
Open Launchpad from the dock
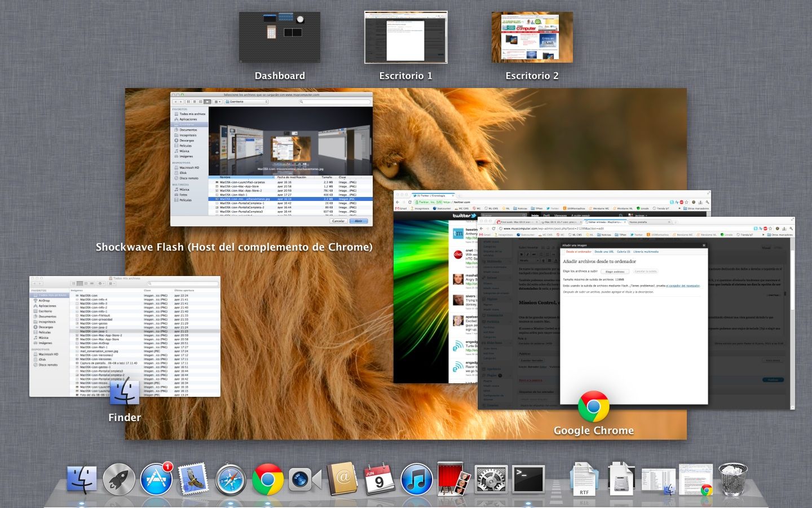(x=119, y=480)
